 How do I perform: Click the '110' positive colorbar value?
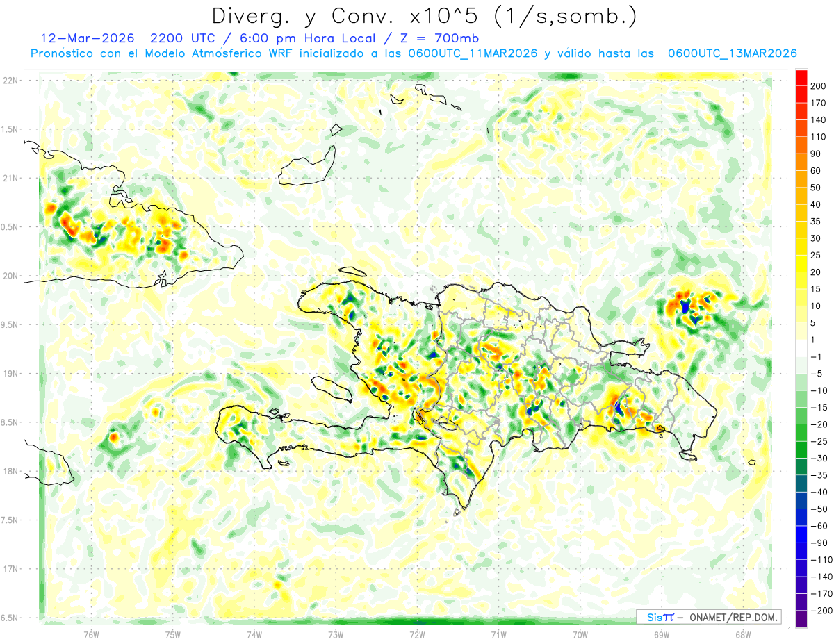tap(819, 138)
